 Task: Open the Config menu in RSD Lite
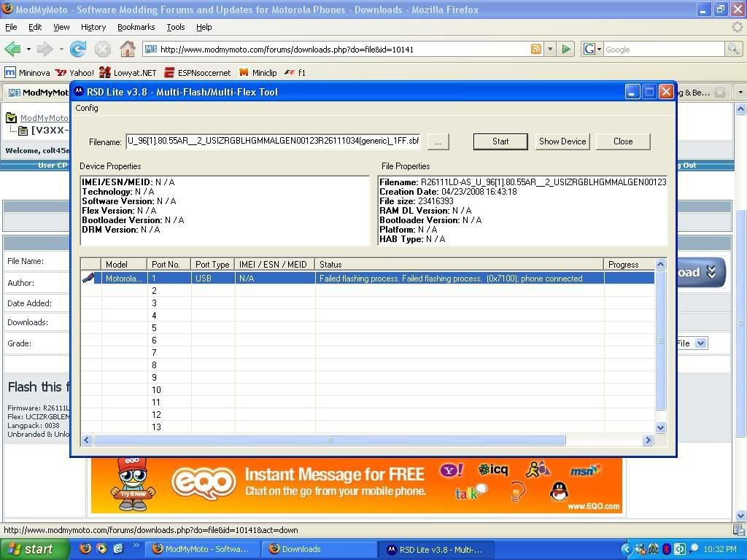[87, 108]
